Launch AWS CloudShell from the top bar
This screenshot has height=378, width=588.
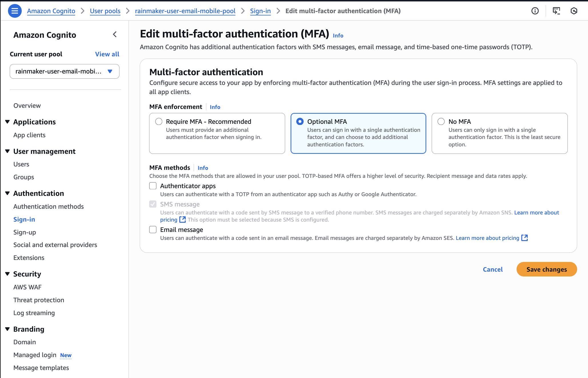pos(556,11)
